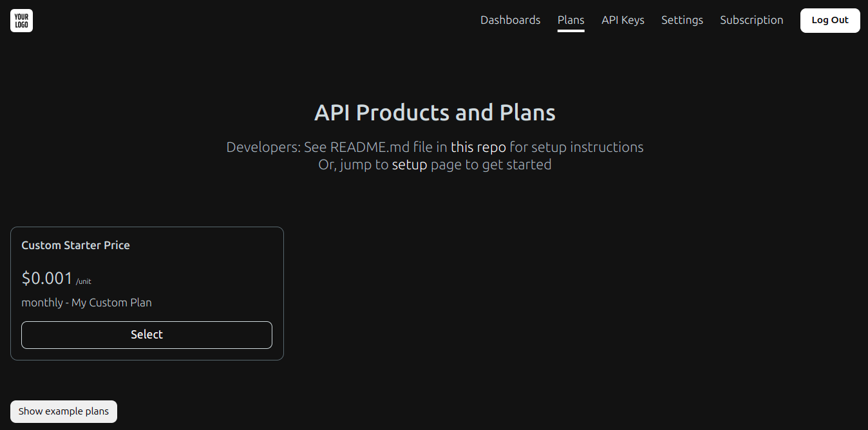View the Subscription page

(x=751, y=20)
